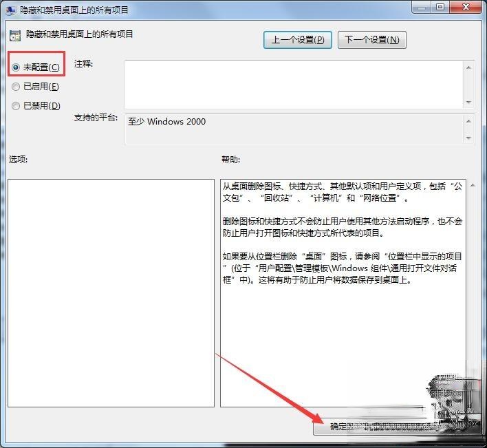Click supported platform box scroll up arrow

[468, 121]
